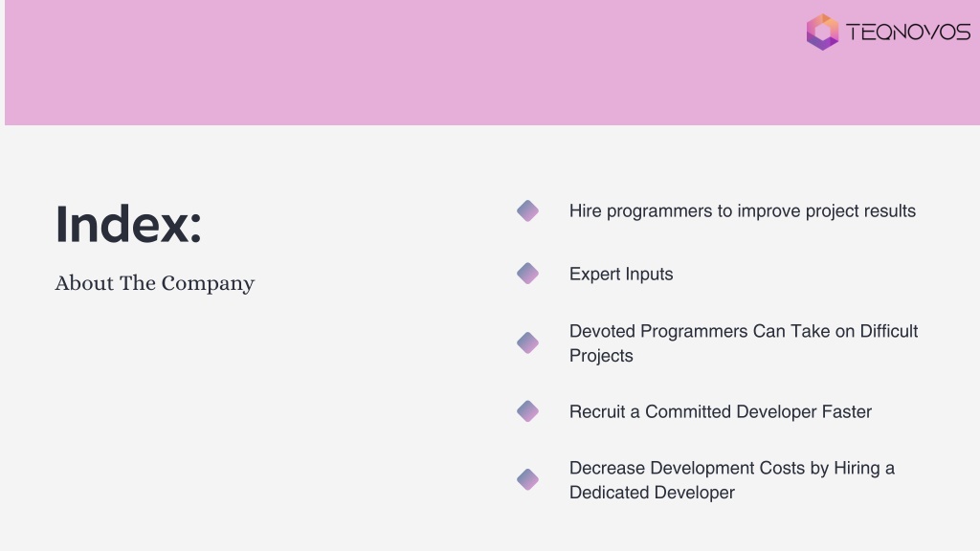Click the word 'Faster' in the fourth entry
This screenshot has height=551, width=980.
point(847,411)
